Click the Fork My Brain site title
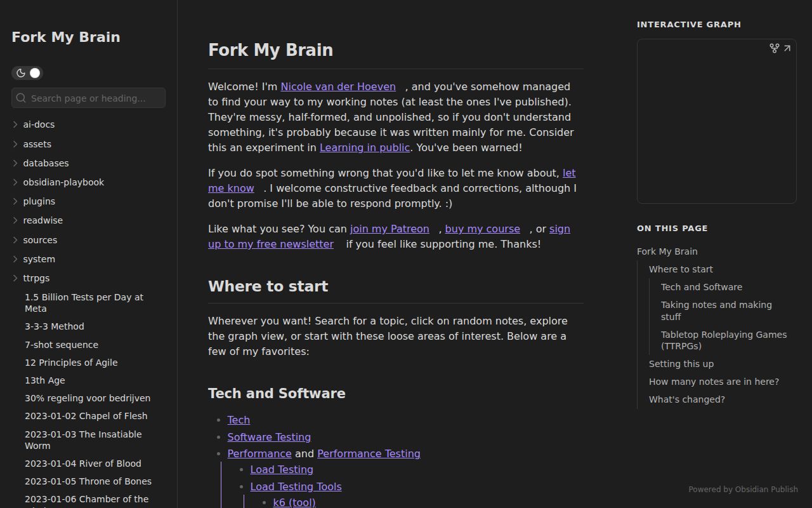 (66, 37)
